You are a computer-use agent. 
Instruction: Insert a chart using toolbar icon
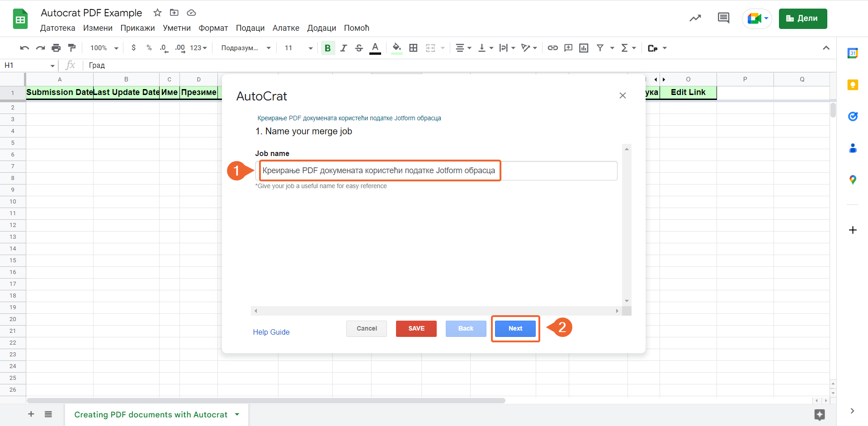(x=584, y=48)
